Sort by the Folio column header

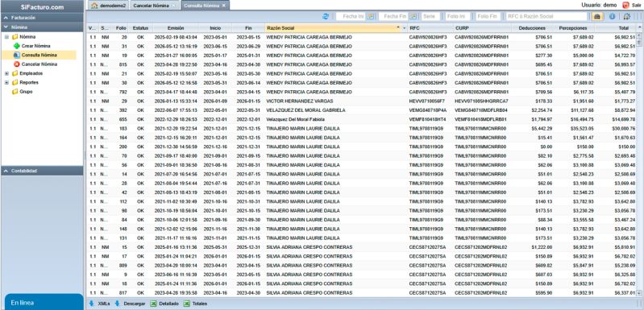coord(121,28)
